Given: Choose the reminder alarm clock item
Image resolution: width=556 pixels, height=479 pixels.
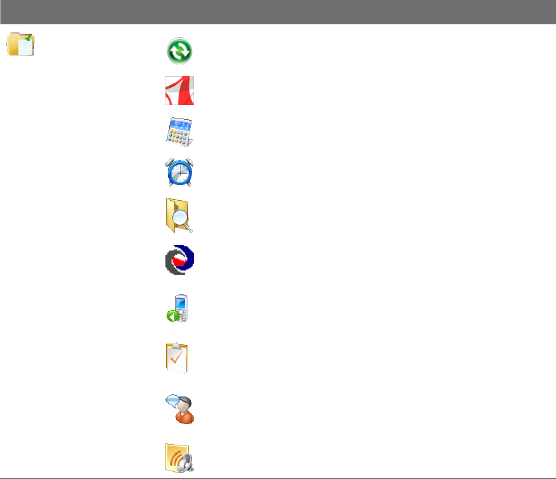Looking at the screenshot, I should click(x=179, y=172).
